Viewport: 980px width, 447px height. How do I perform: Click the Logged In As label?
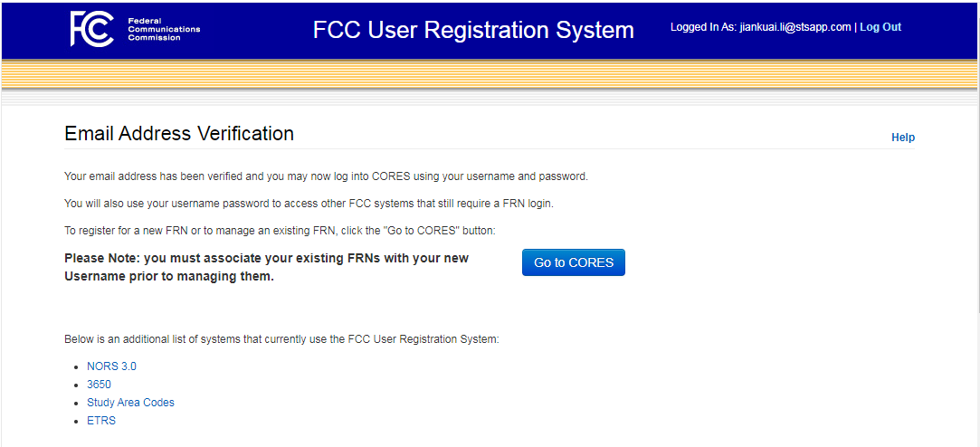click(x=703, y=27)
